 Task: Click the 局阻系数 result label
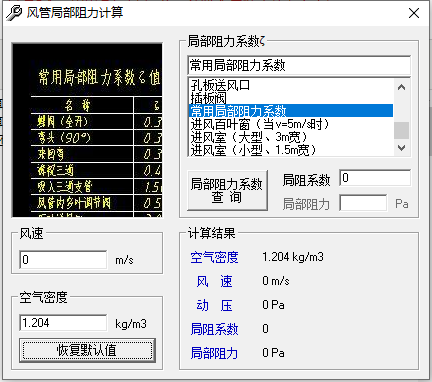(214, 329)
